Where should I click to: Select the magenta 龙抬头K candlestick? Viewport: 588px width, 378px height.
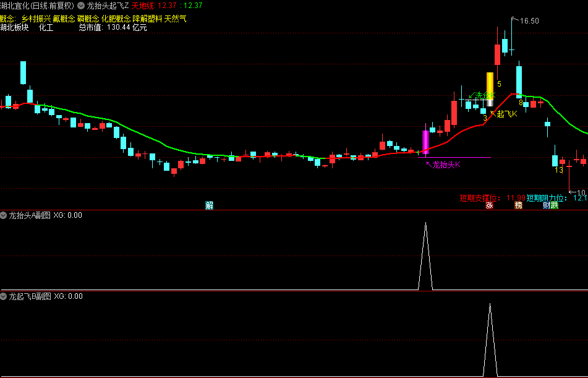click(x=425, y=142)
